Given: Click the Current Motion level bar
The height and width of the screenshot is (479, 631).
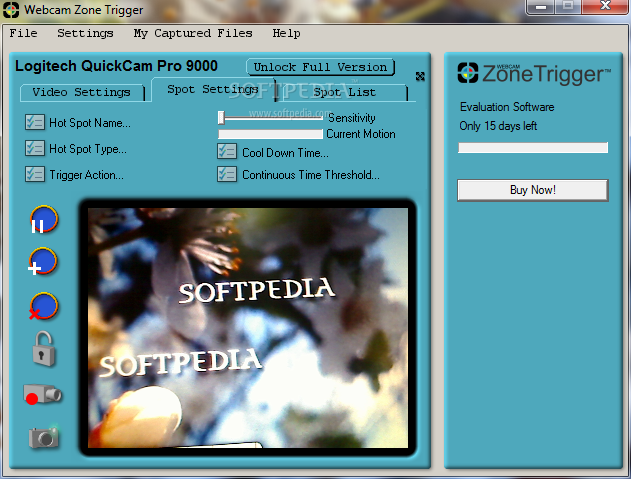Looking at the screenshot, I should tap(270, 134).
